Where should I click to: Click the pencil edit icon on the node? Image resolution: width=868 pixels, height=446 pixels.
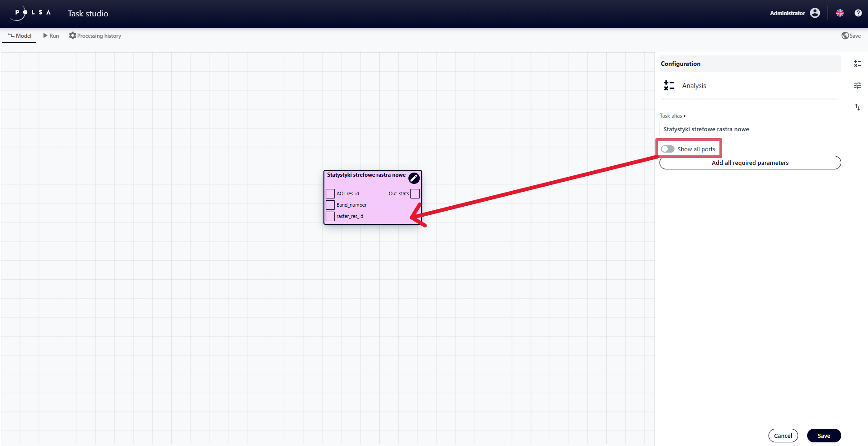tap(414, 178)
